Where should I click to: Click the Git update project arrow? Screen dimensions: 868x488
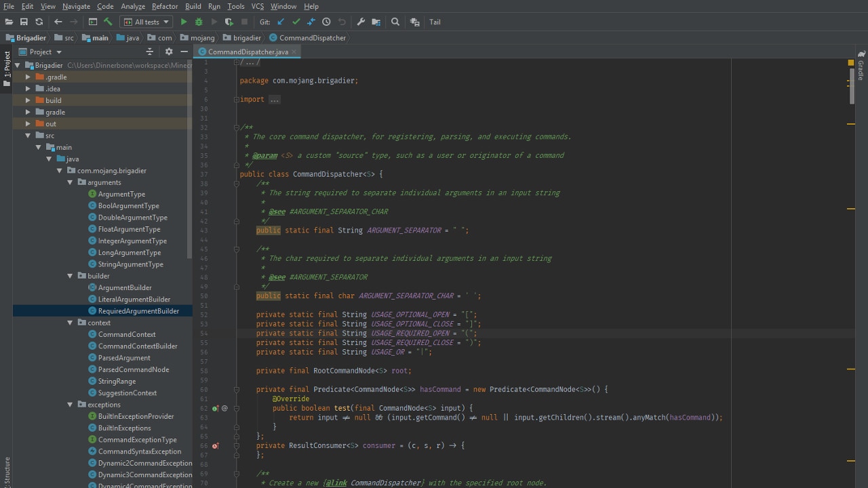click(x=281, y=22)
